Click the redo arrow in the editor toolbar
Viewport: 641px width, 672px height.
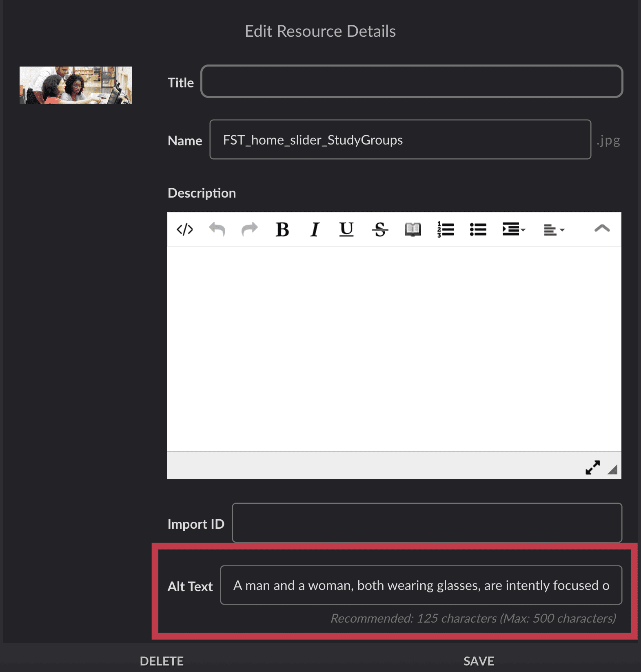250,229
